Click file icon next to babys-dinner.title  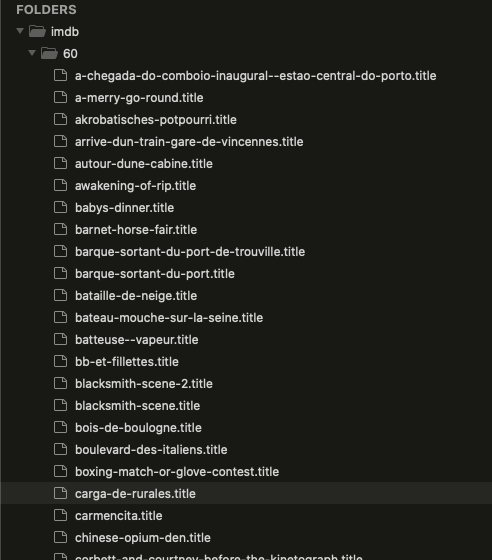pyautogui.click(x=60, y=207)
